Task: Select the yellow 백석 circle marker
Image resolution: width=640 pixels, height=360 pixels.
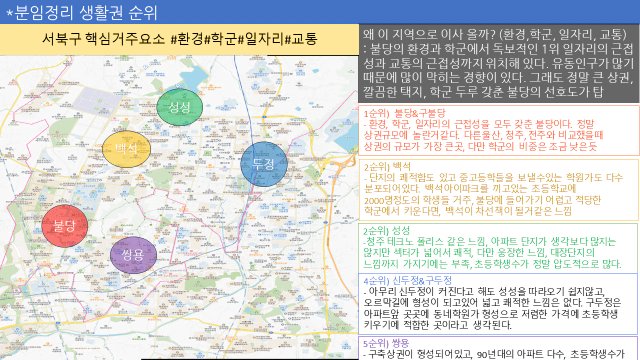Action: pyautogui.click(x=126, y=149)
